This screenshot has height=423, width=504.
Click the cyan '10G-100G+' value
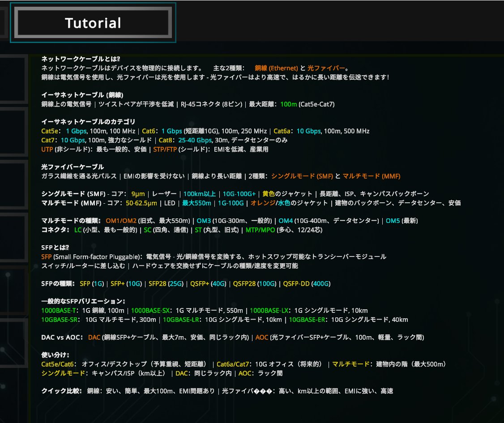pos(239,194)
